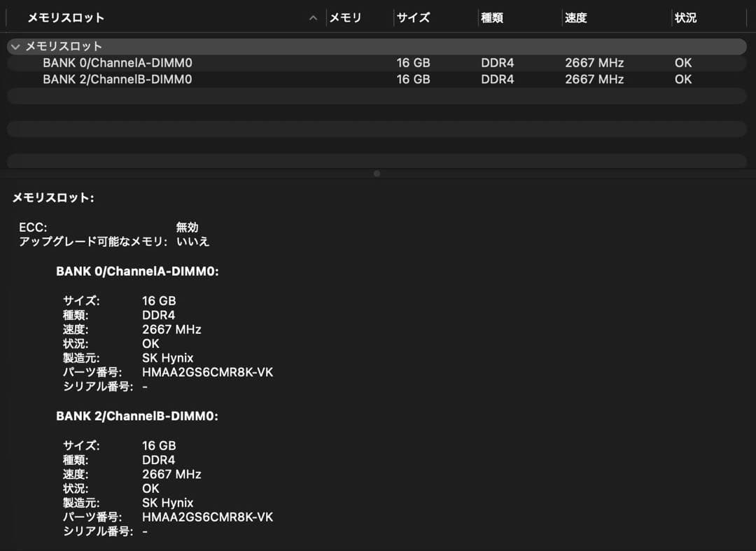Click the sort direction chevron in header

(x=313, y=18)
